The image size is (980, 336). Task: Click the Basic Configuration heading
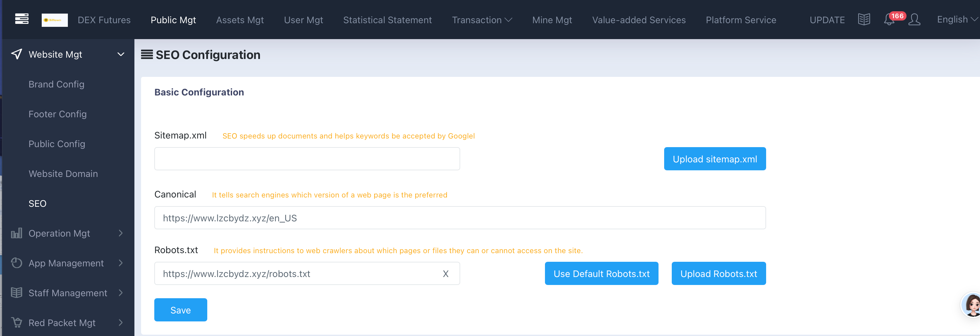coord(199,92)
